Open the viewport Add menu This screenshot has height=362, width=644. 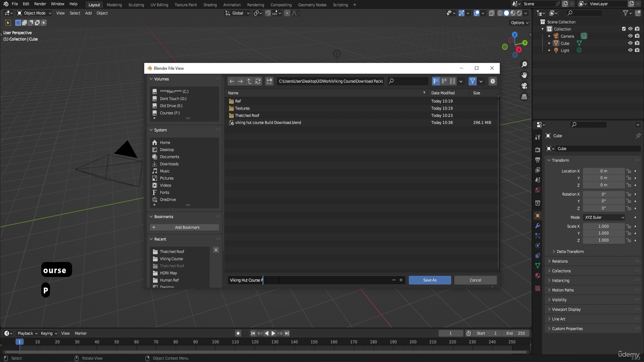click(88, 13)
